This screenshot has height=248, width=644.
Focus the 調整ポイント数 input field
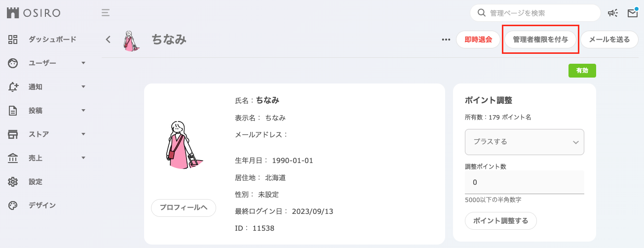tap(525, 182)
